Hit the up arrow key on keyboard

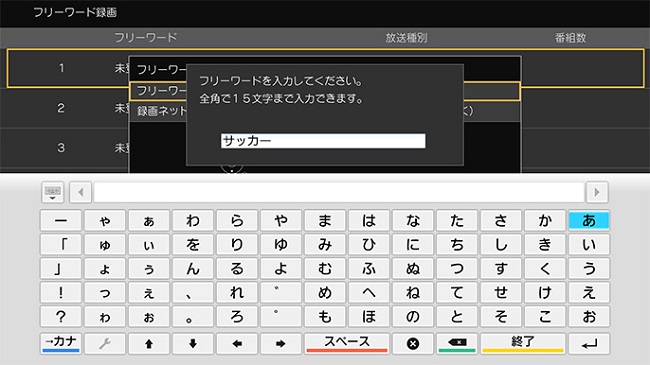pyautogui.click(x=149, y=343)
